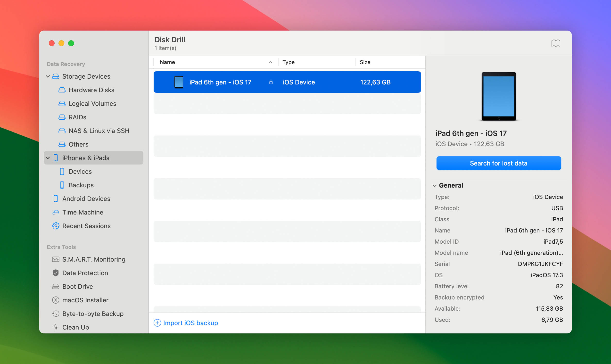Click the plus icon beside Import iOS backup
611x364 pixels.
(157, 323)
